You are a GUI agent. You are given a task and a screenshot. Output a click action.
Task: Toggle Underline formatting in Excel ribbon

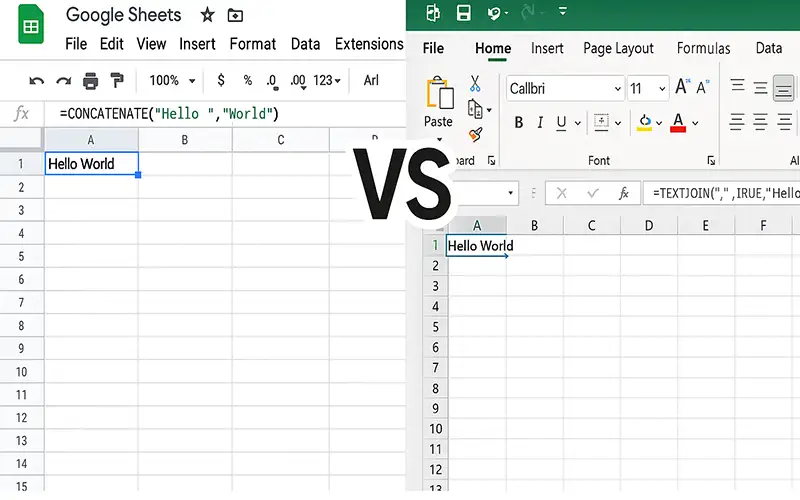pos(562,123)
